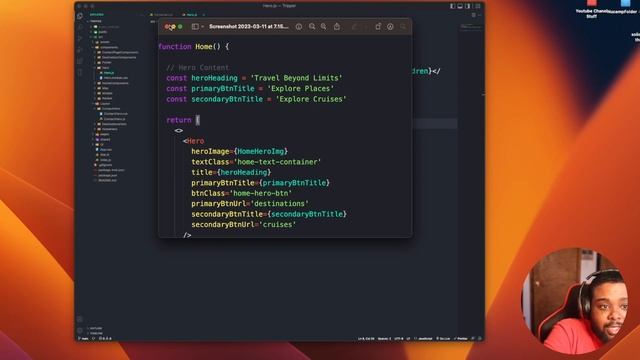Viewport: 640px width, 360px height.
Task: Split the VS Code editor right
Action: click(473, 15)
